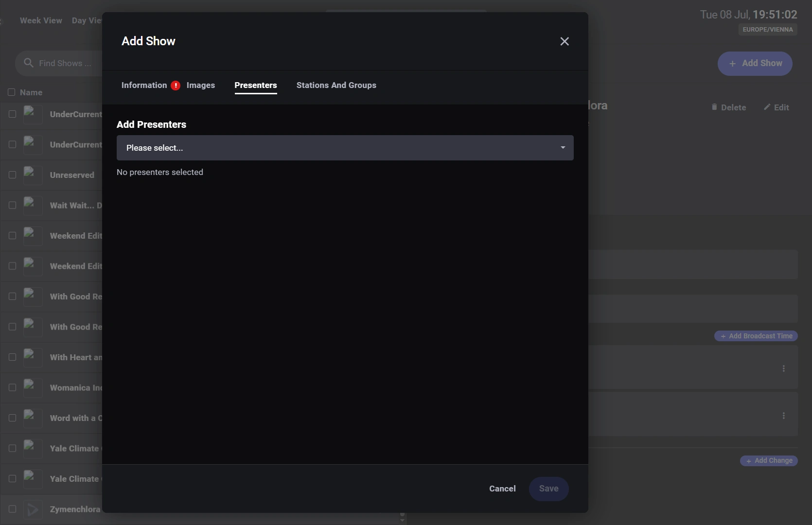The height and width of the screenshot is (525, 812).
Task: Click the Name column header
Action: [31, 92]
